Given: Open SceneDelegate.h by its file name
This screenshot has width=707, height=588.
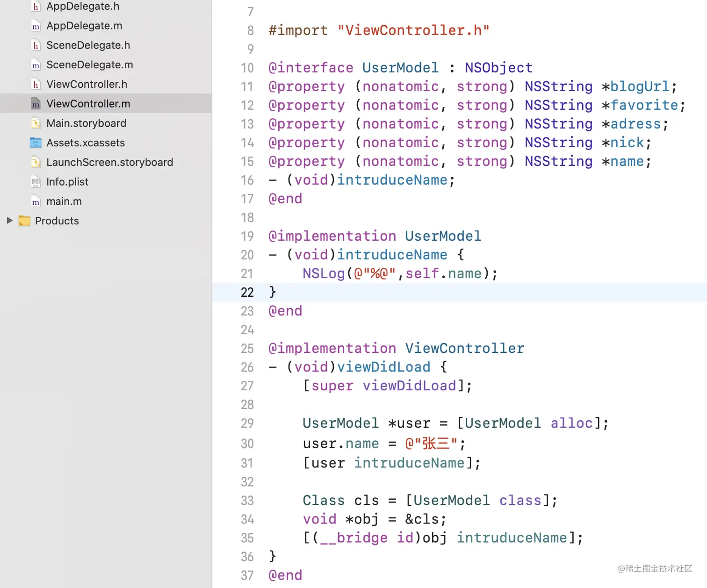Looking at the screenshot, I should 88,45.
